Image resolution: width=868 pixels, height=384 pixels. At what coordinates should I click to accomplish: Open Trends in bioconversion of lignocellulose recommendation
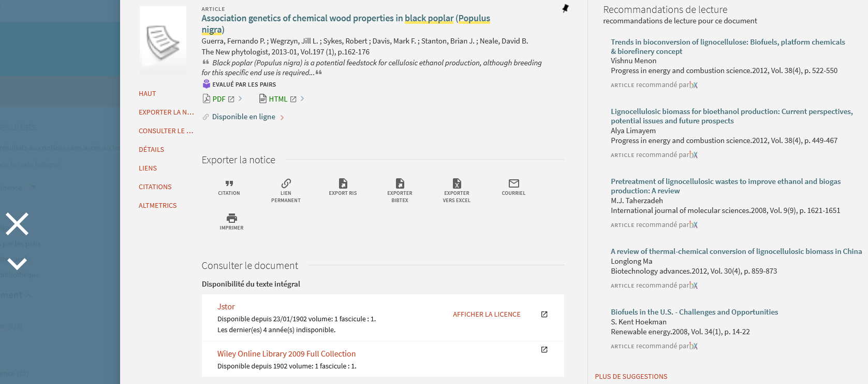point(728,47)
